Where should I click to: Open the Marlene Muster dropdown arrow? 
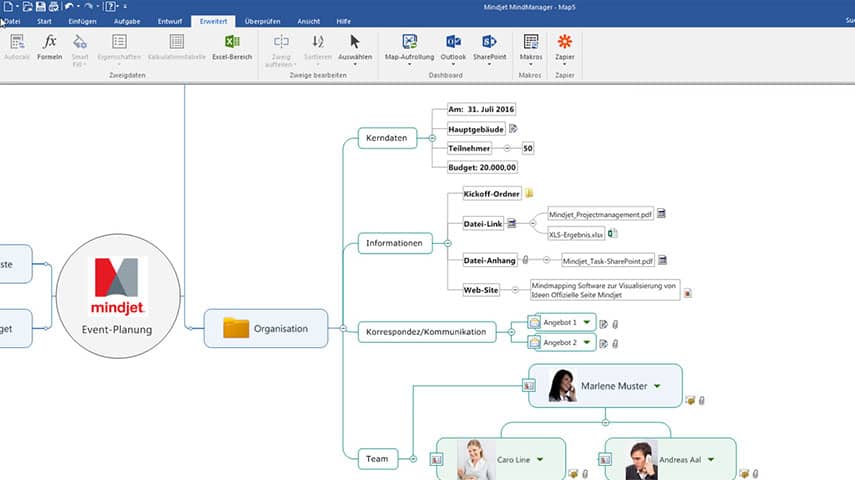(657, 386)
